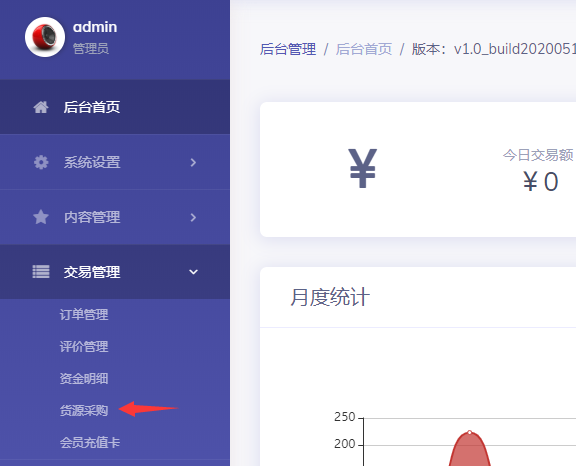Click the 今日交易额 amount value
Screen dimensions: 576x466
(x=541, y=182)
